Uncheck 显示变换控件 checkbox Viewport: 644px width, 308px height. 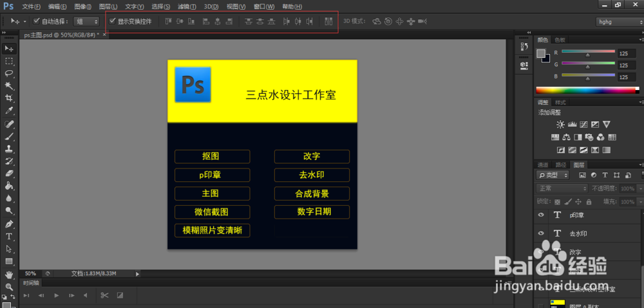click(112, 21)
